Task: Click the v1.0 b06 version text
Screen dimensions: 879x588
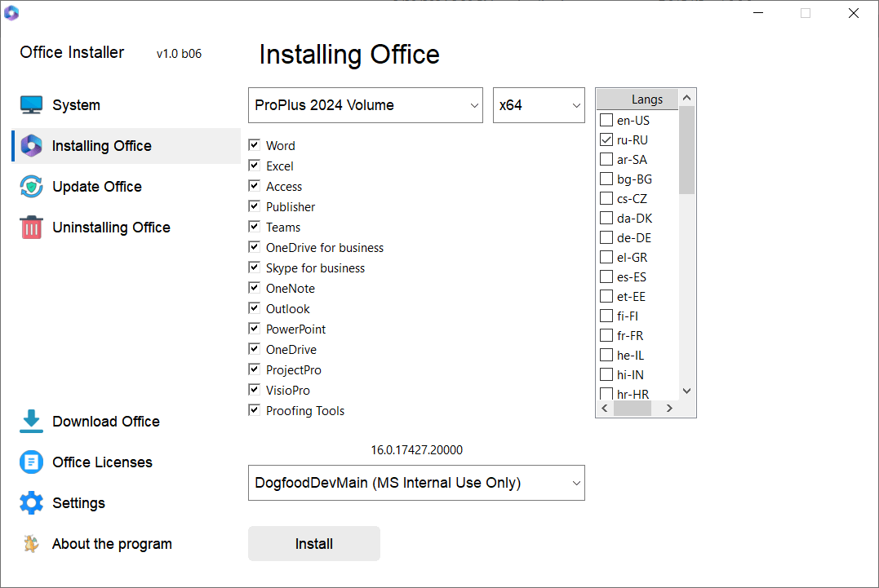Action: tap(179, 54)
